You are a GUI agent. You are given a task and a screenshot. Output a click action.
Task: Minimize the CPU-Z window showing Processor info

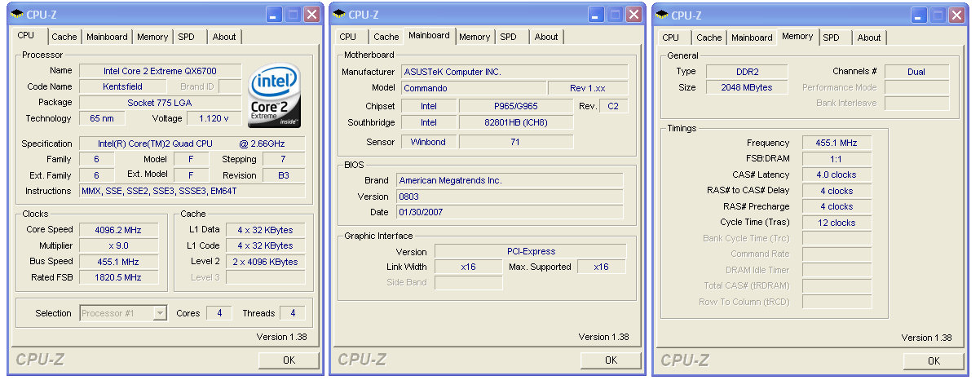pos(274,14)
